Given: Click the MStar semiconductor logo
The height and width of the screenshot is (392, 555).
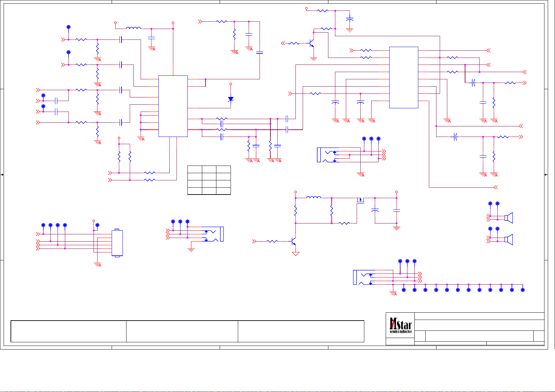Looking at the screenshot, I should tap(400, 325).
